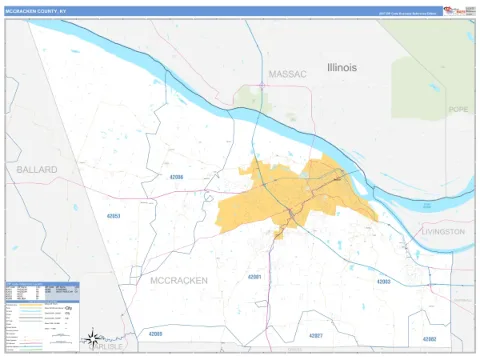This screenshot has height=360, width=480.
Task: Select the 'MASSAC' county label
Action: click(288, 74)
